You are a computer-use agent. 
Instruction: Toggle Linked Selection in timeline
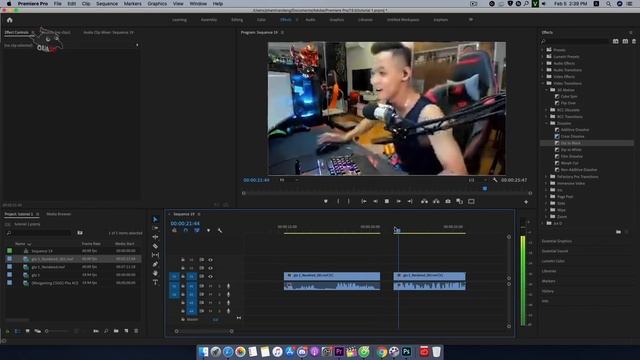tap(197, 231)
